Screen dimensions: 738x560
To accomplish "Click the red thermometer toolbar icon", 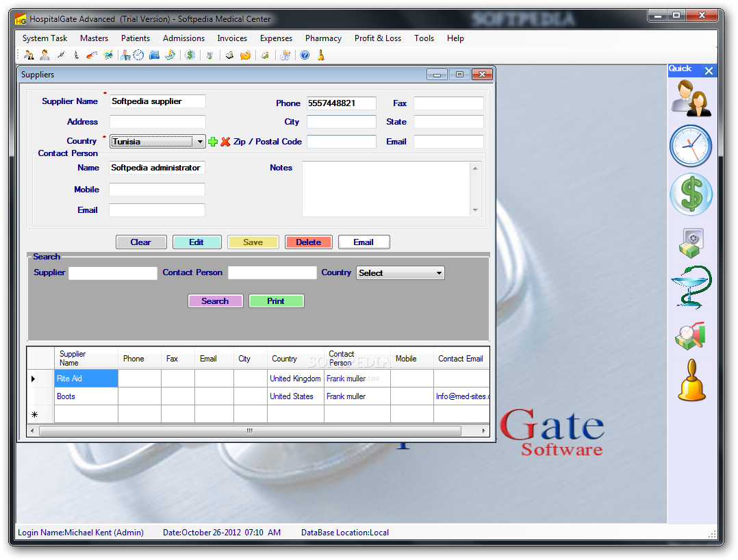I will click(92, 55).
